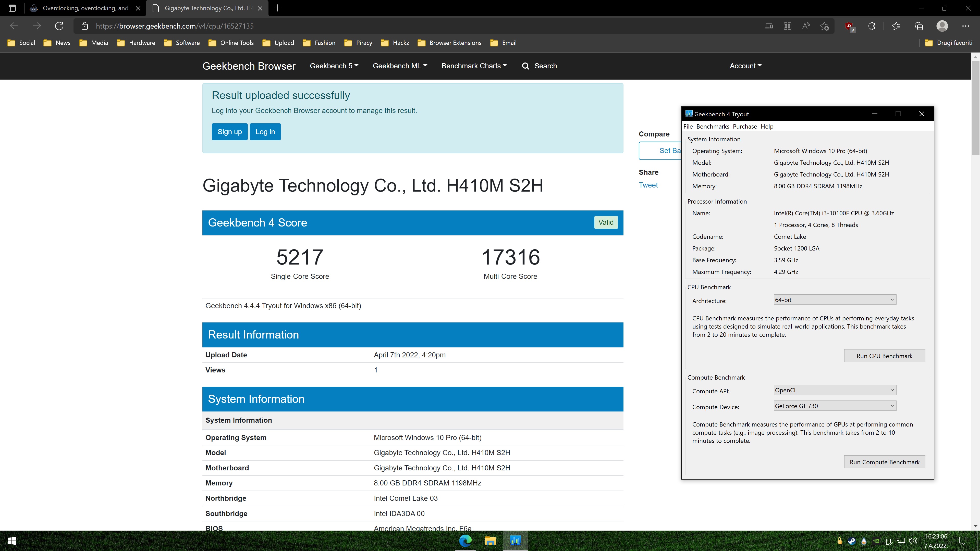
Task: Open the uBlock Origin extension icon
Action: click(849, 26)
